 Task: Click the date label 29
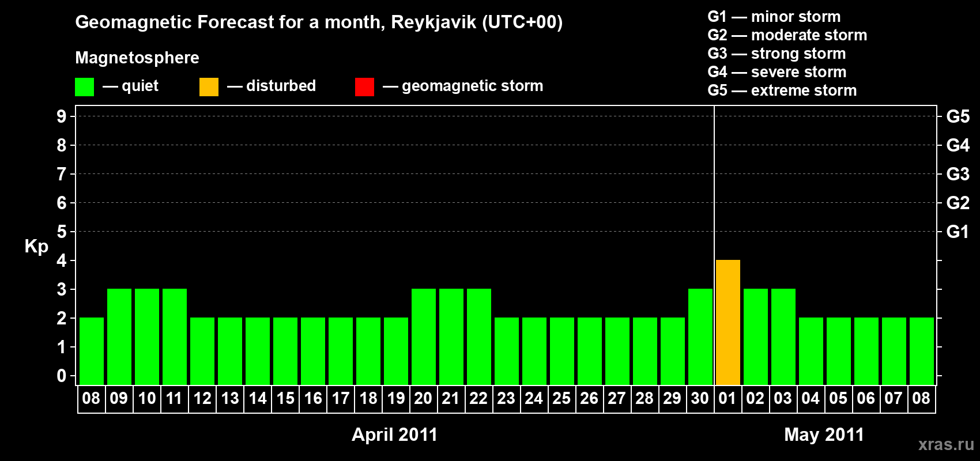(672, 398)
